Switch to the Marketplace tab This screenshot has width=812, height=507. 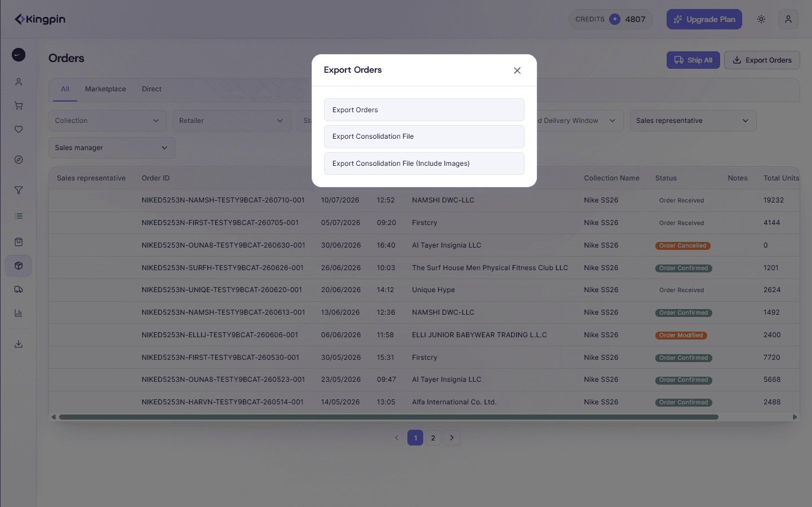(105, 89)
